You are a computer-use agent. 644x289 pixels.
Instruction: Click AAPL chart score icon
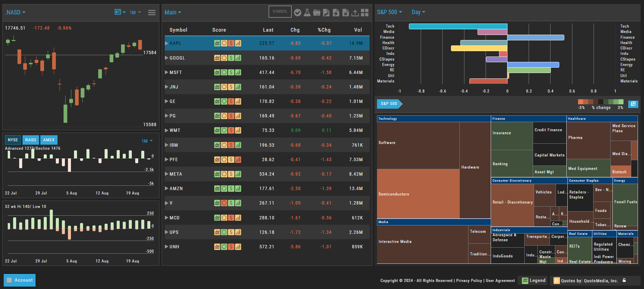pos(217,43)
